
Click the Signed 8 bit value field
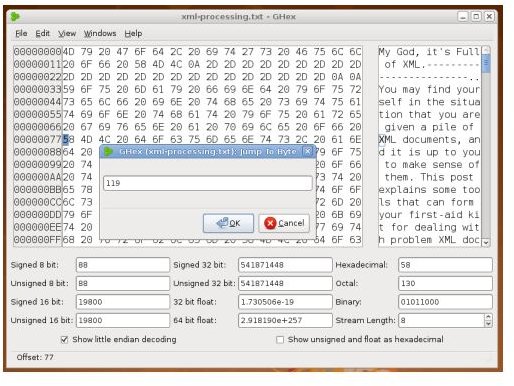[123, 265]
